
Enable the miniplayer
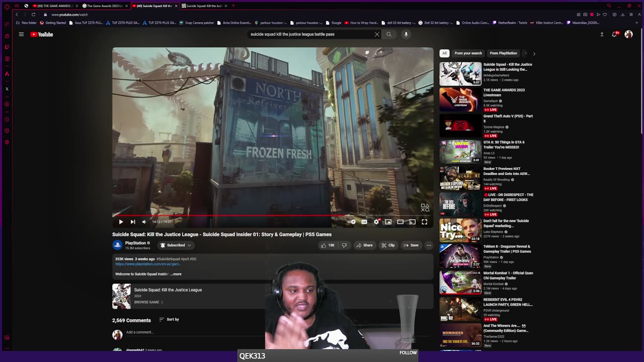[x=388, y=222]
